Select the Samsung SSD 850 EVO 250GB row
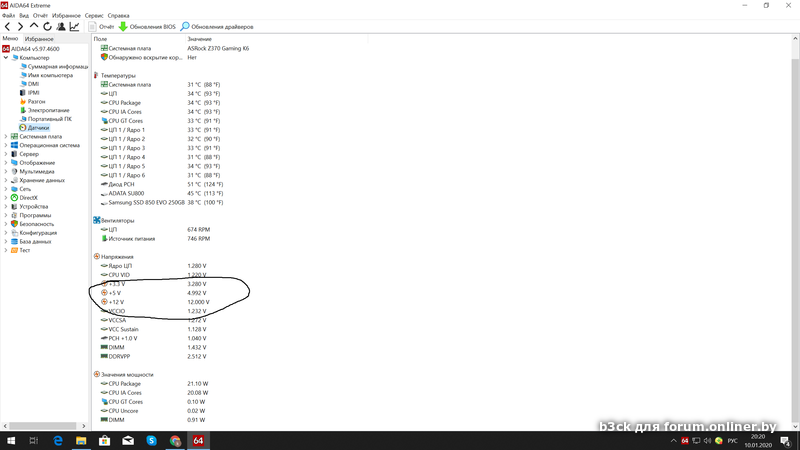 [162, 203]
